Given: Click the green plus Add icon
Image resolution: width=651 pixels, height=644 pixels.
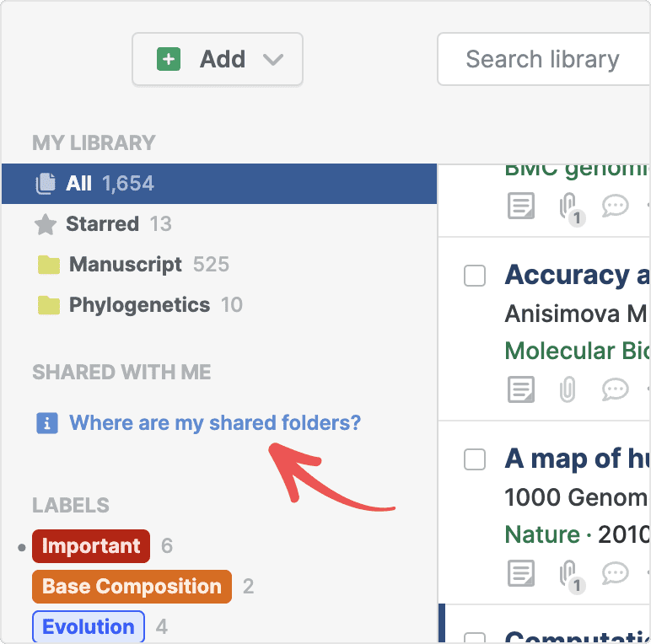Looking at the screenshot, I should 169,59.
